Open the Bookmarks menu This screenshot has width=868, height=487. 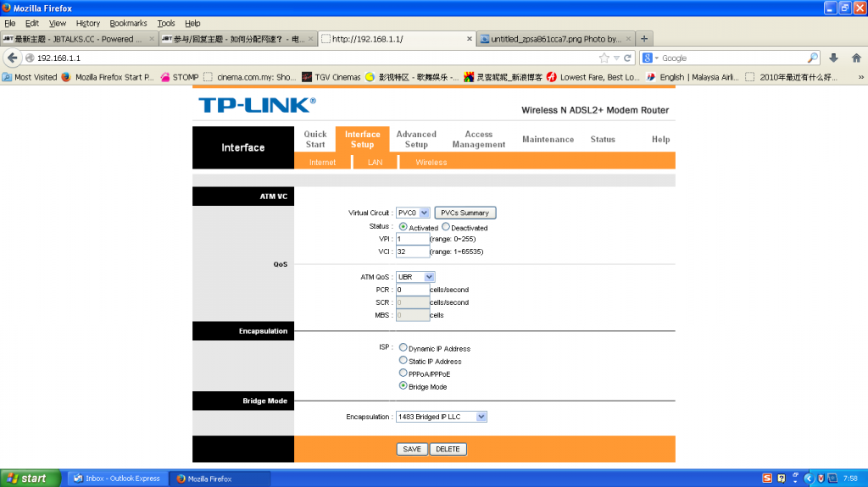128,23
